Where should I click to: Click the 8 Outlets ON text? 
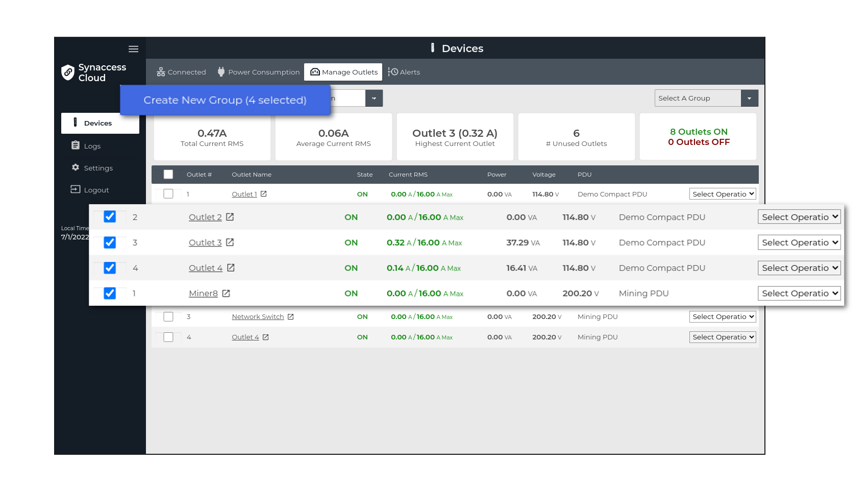(699, 132)
